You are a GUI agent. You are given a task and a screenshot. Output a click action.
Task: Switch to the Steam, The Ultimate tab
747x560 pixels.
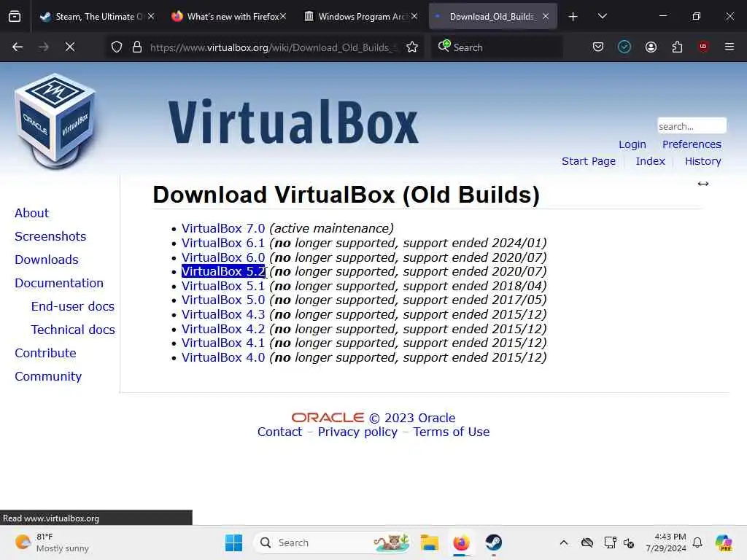pos(97,17)
